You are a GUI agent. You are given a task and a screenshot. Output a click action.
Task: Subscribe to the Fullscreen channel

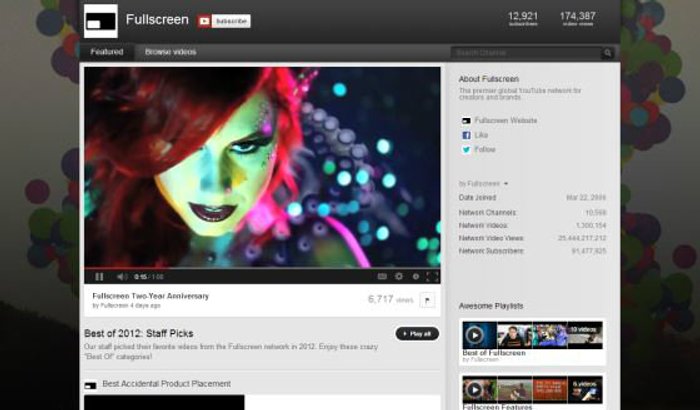(224, 21)
